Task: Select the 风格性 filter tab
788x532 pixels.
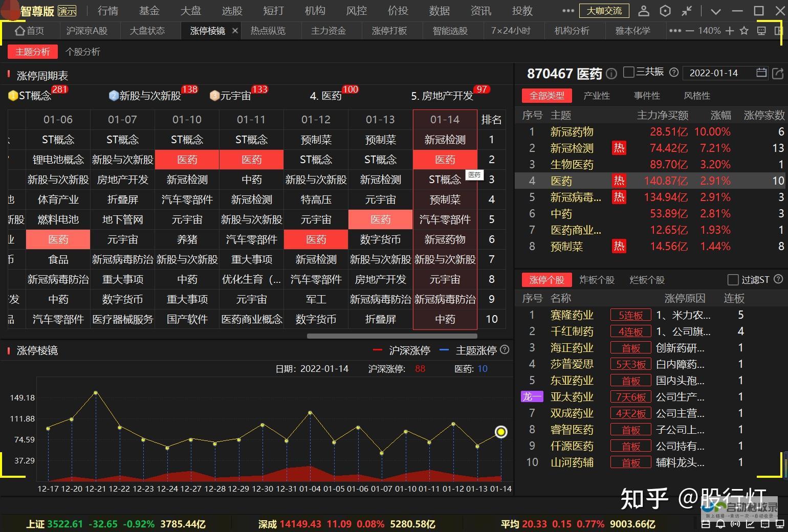Action: (x=697, y=96)
